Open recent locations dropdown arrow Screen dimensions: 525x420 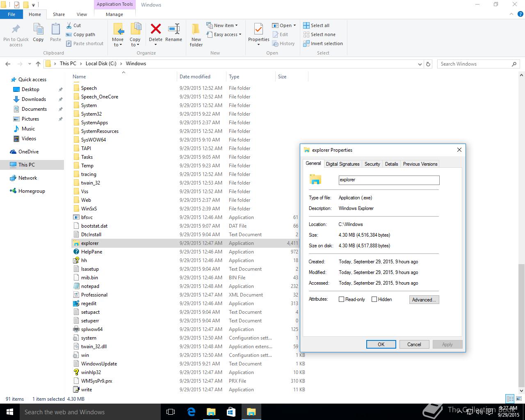(x=30, y=64)
